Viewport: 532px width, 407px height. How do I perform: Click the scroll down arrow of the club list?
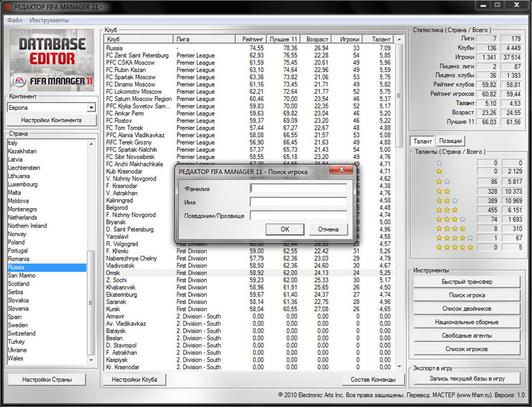coord(400,366)
